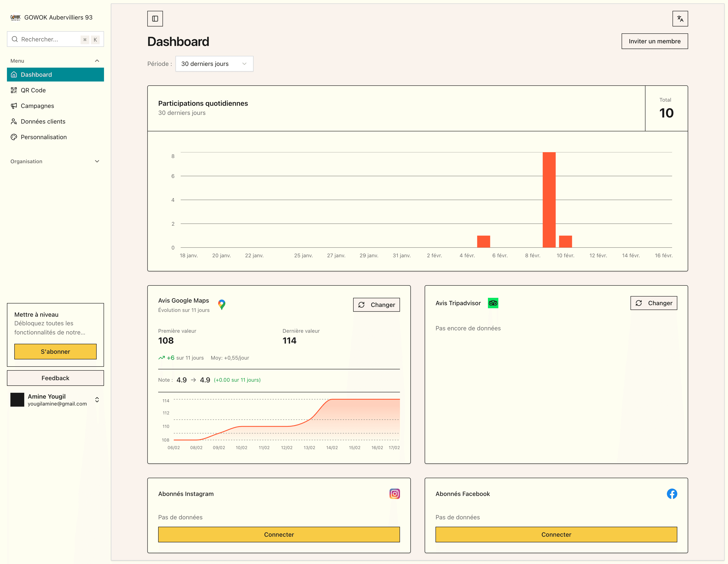Open the Amine Yougil account switcher
728x564 pixels.
(x=97, y=399)
